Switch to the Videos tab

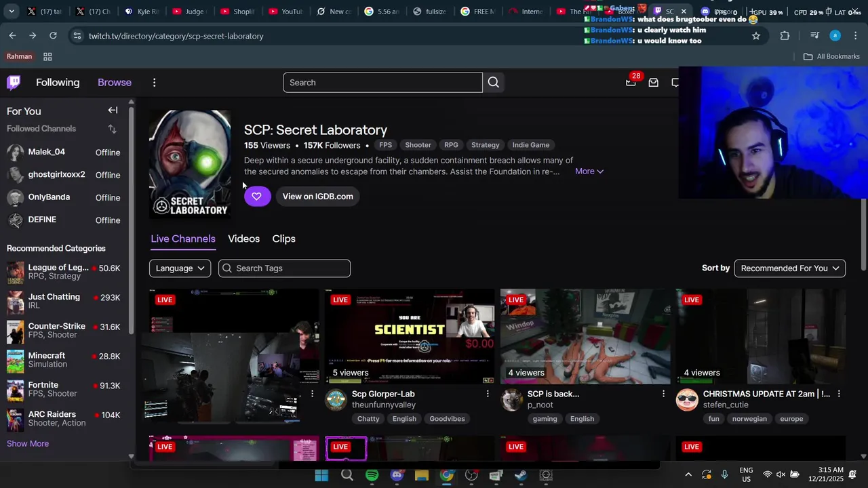(244, 239)
